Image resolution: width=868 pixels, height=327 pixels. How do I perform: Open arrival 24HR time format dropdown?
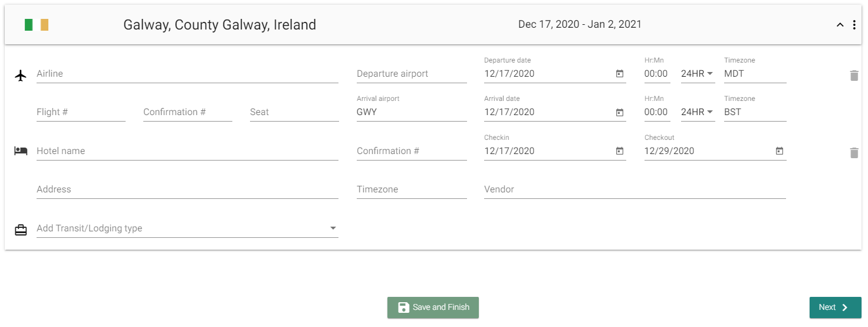coord(698,112)
